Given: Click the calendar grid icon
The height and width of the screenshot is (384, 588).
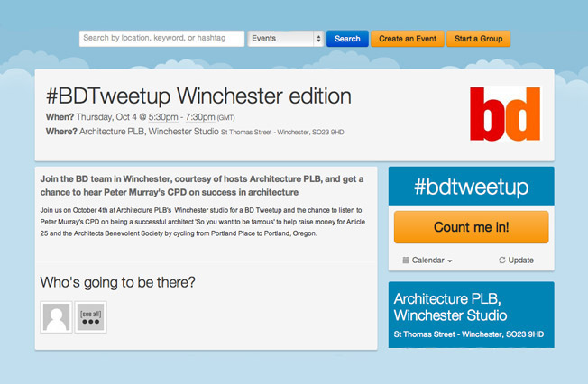Looking at the screenshot, I should tap(406, 261).
